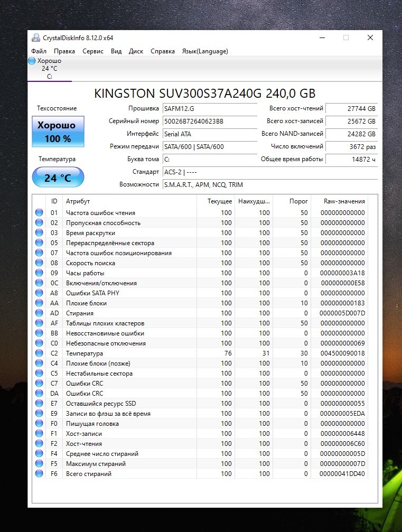Click the status orb for attribute C4

[39, 363]
